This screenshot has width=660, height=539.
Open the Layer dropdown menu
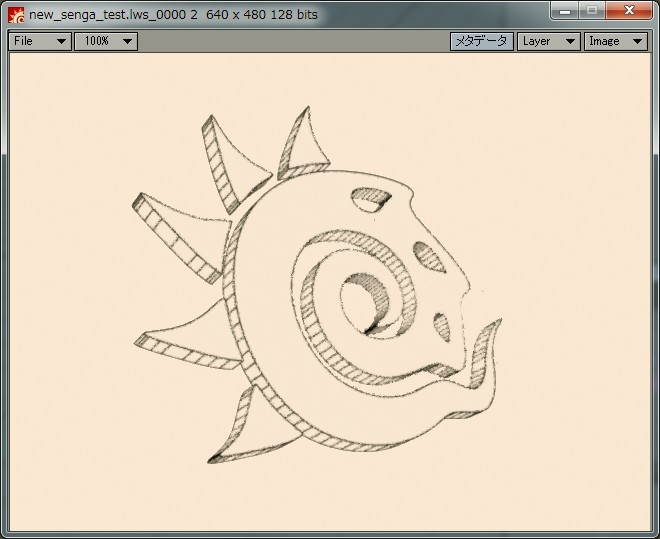(549, 41)
